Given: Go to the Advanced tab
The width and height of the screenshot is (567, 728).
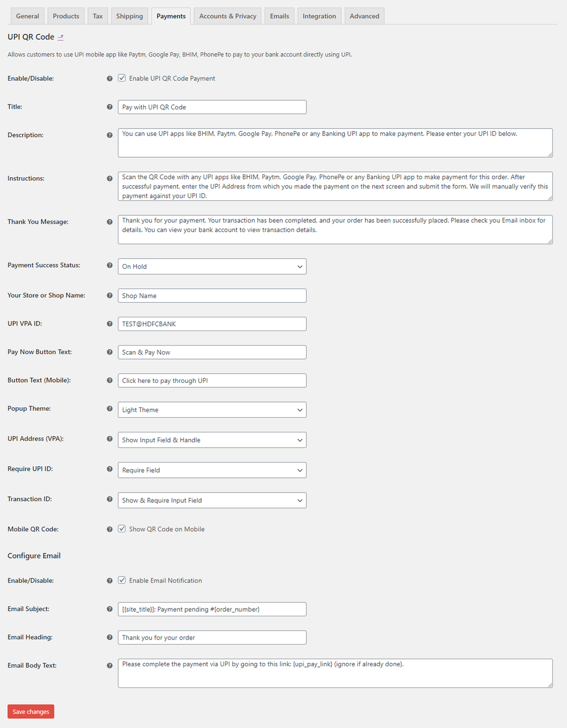Looking at the screenshot, I should (x=364, y=16).
